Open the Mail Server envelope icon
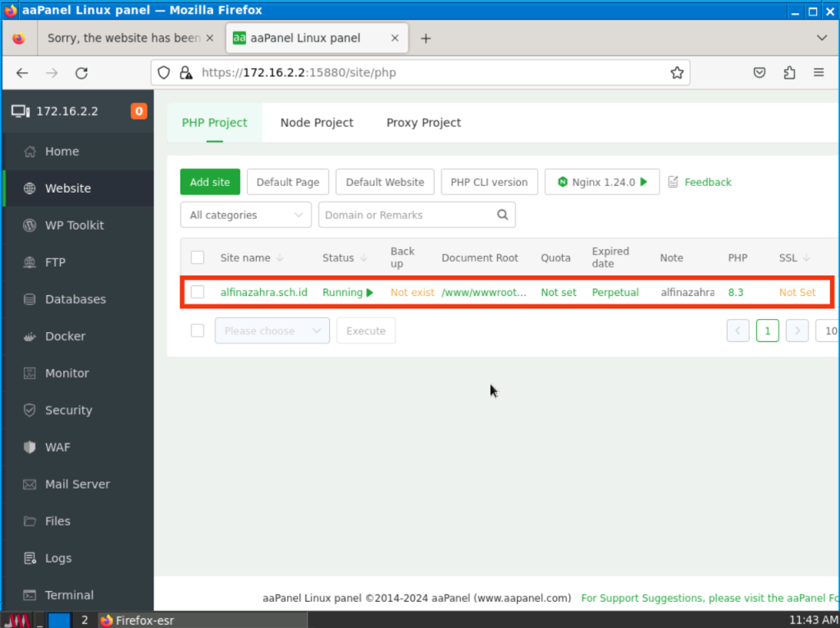The width and height of the screenshot is (840, 628). pyautogui.click(x=30, y=485)
